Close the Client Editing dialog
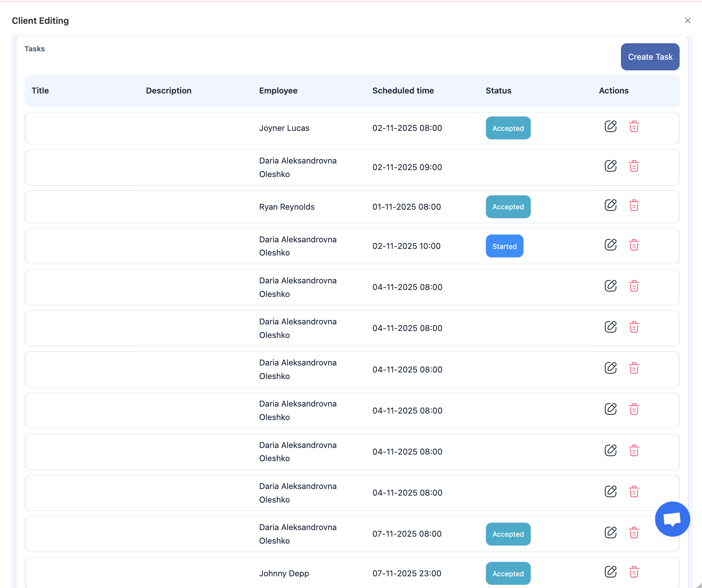 click(x=687, y=21)
